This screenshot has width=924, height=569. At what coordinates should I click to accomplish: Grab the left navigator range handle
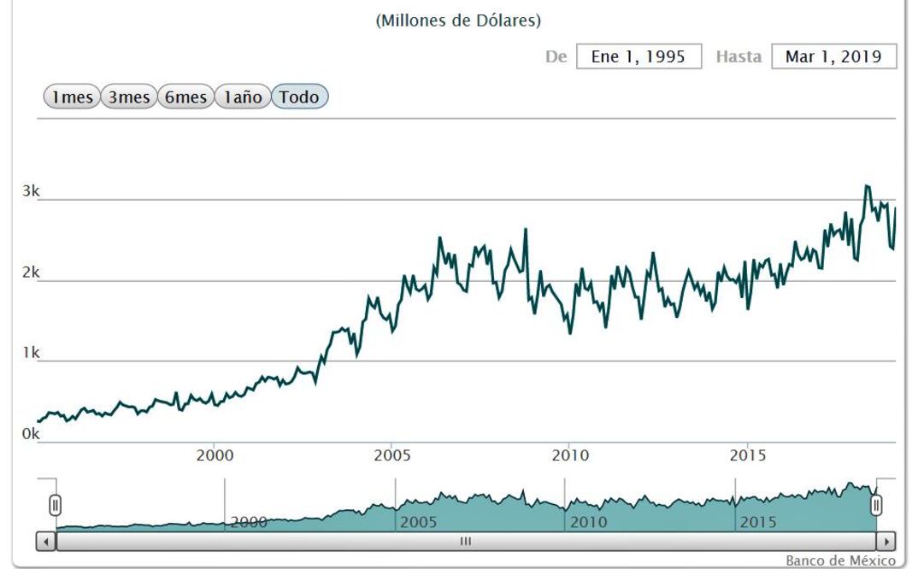coord(55,505)
